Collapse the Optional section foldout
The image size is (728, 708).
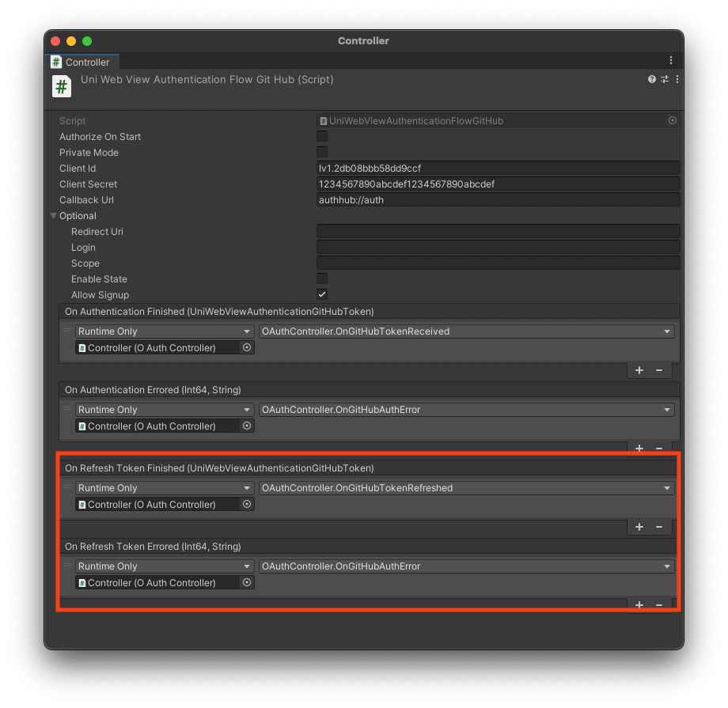click(54, 216)
